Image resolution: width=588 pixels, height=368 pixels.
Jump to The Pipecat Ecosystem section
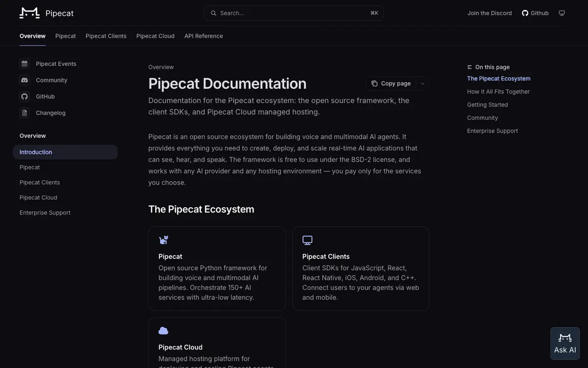pyautogui.click(x=499, y=79)
